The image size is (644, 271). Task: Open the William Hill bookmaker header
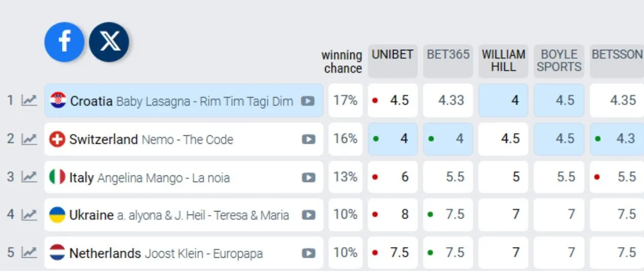click(503, 62)
